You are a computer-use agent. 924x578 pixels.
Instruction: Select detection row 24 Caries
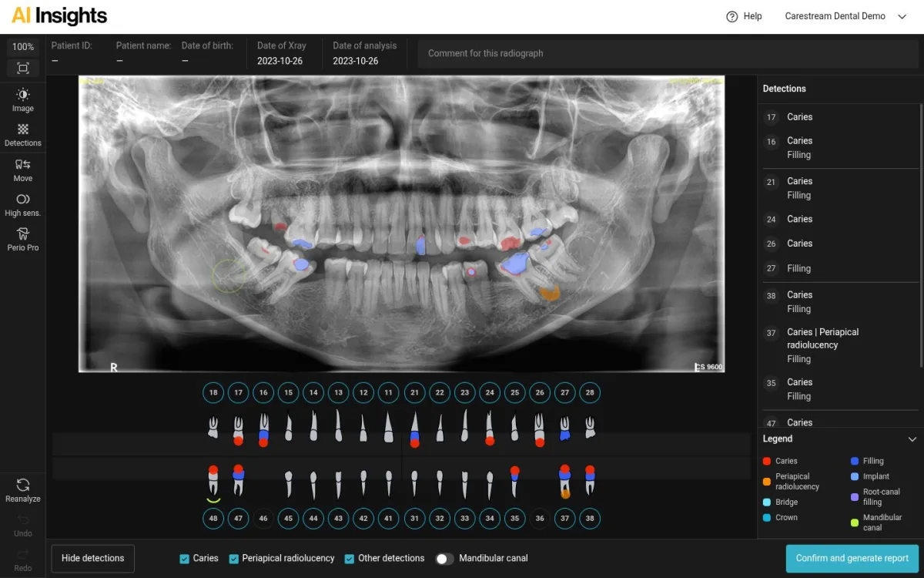tap(842, 220)
